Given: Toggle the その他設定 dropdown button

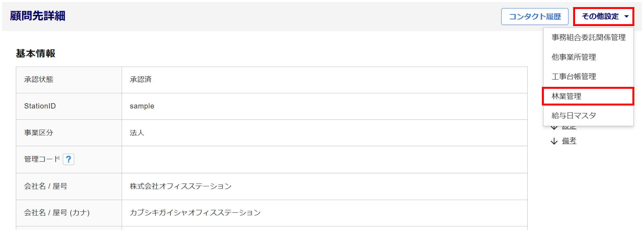Looking at the screenshot, I should (x=603, y=16).
